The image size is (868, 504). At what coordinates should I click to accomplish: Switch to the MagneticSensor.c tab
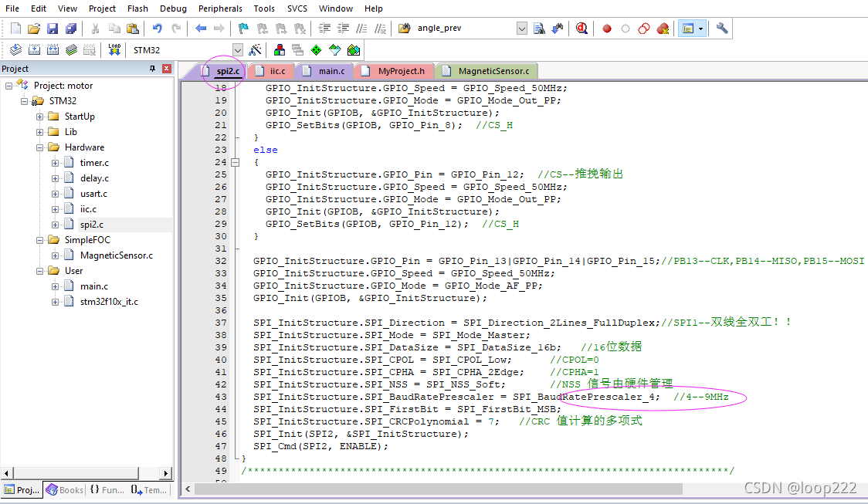(x=487, y=71)
